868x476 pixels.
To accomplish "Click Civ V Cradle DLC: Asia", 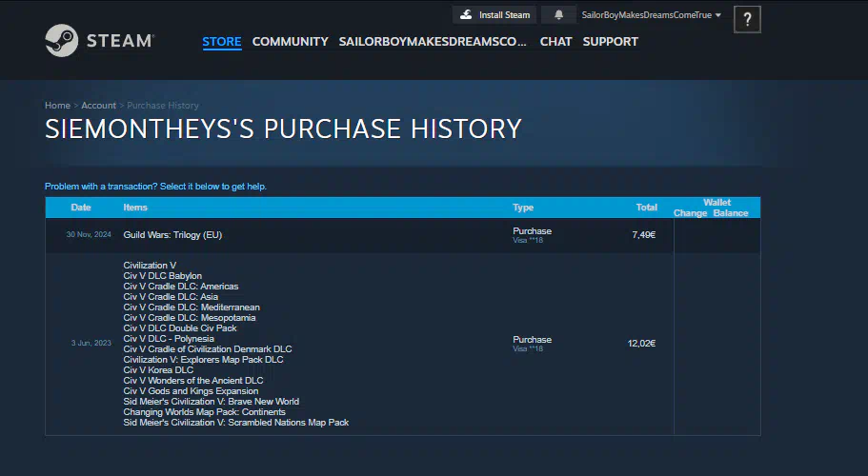I will [x=171, y=297].
